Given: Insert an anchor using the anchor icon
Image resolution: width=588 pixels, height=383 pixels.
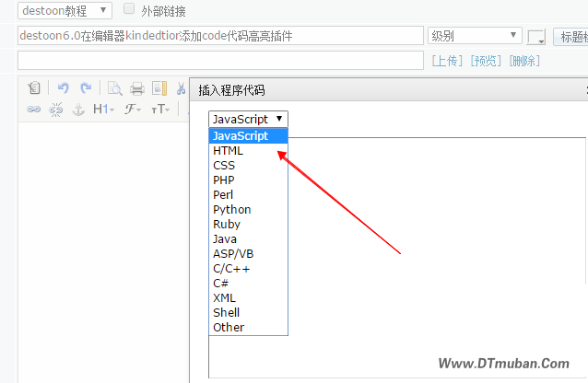Looking at the screenshot, I should (78, 109).
